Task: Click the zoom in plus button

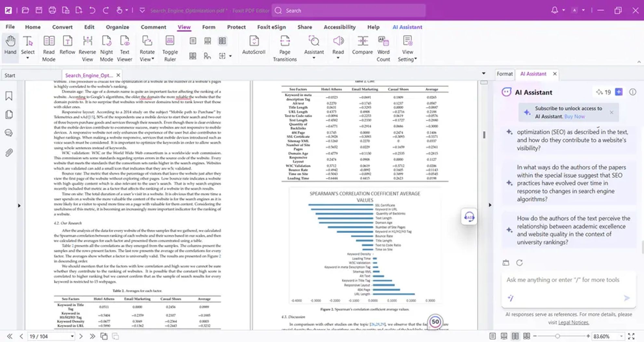Action: tap(588, 336)
